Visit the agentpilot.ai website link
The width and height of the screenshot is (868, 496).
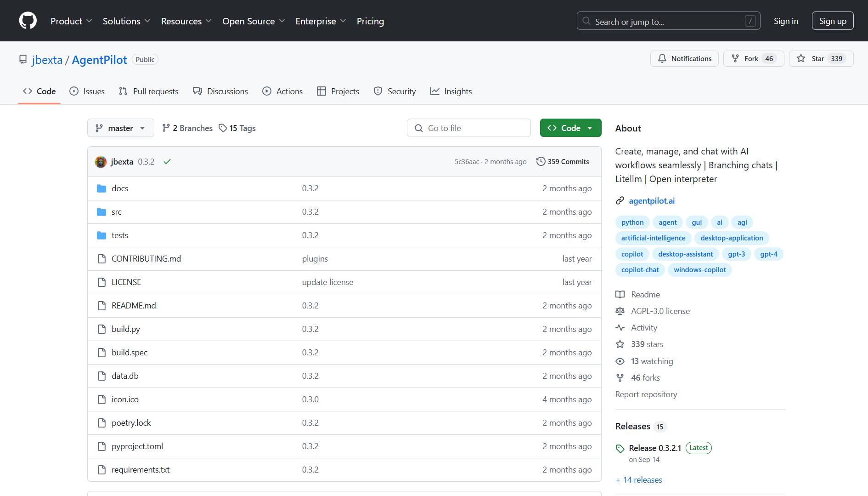pos(652,201)
